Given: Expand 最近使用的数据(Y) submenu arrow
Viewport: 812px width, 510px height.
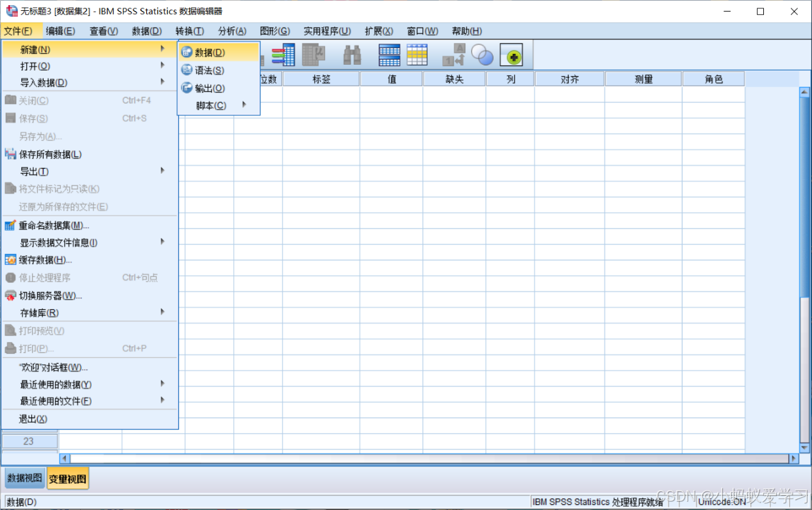Looking at the screenshot, I should pos(163,384).
